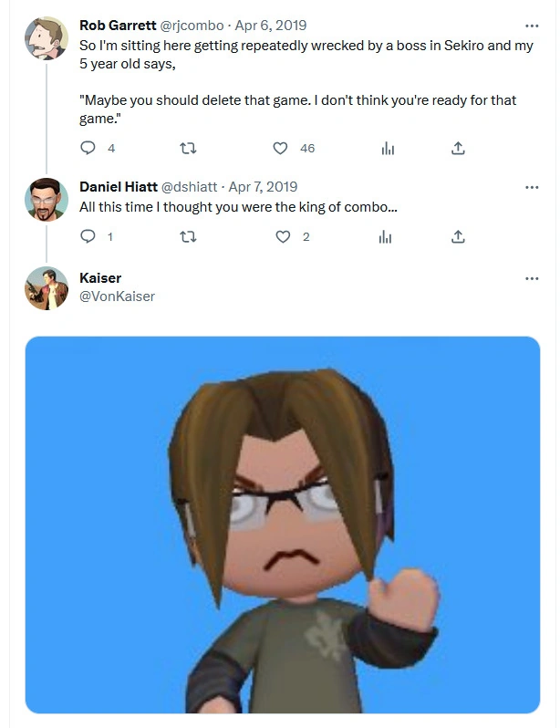This screenshot has height=728, width=560.
Task: Open the angry Mii character image
Action: 282,525
